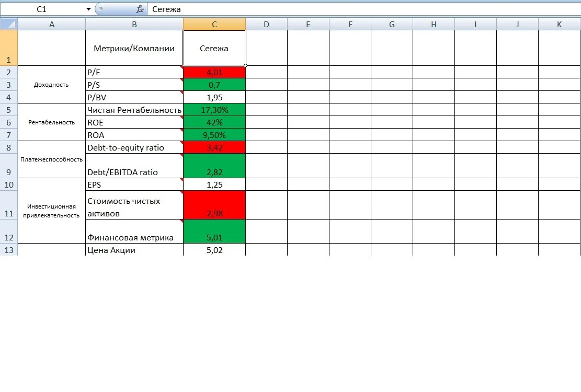Click the P/S label cell

coord(134,85)
